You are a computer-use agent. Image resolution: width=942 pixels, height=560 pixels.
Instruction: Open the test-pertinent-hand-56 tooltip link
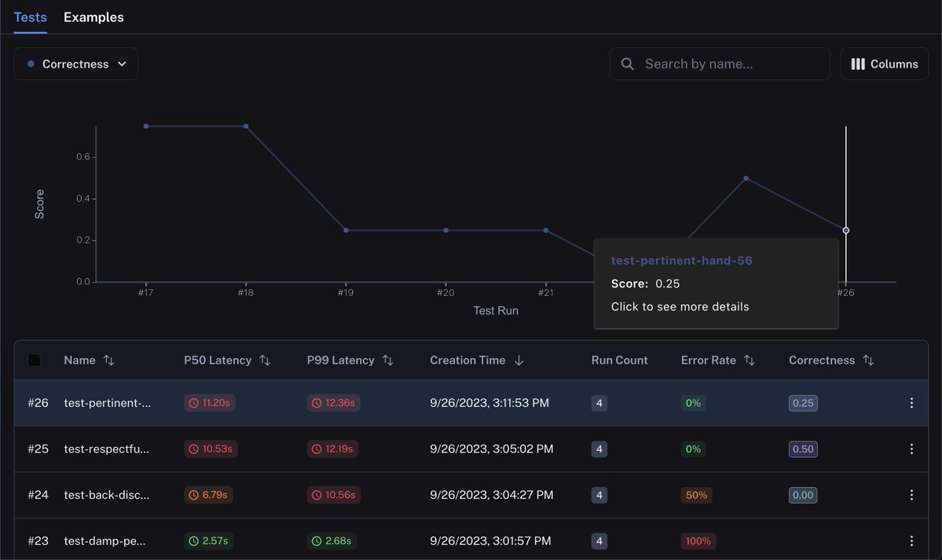(681, 260)
